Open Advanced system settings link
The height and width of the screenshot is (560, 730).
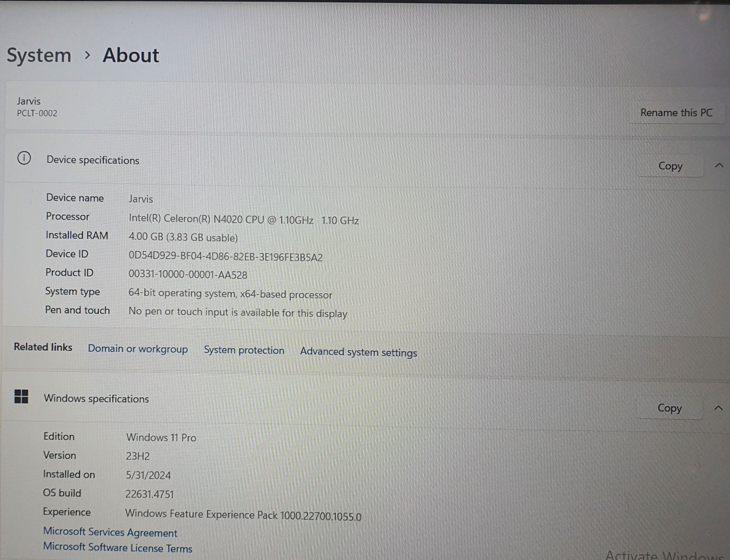pyautogui.click(x=359, y=352)
